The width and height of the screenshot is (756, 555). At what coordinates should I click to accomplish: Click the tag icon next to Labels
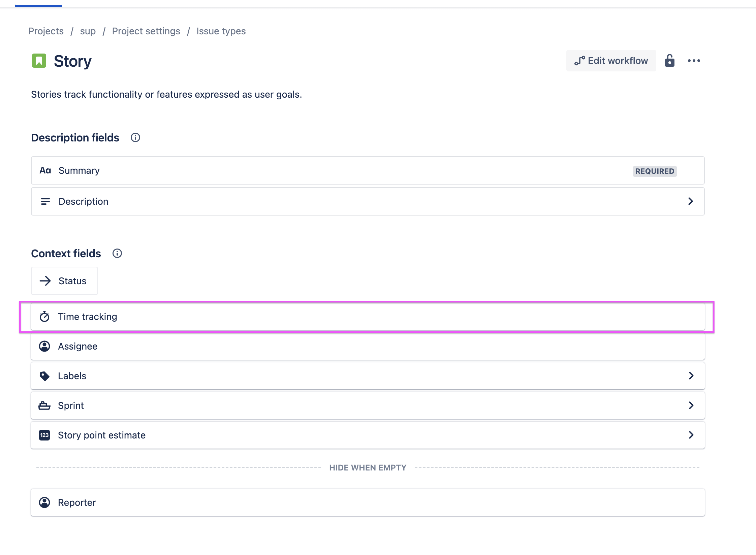click(x=45, y=376)
